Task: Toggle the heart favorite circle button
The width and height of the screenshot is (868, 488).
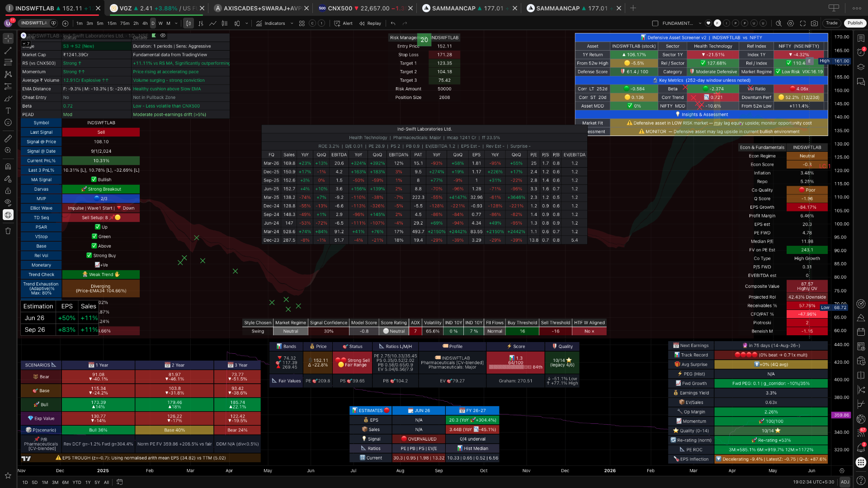Action: point(708,23)
